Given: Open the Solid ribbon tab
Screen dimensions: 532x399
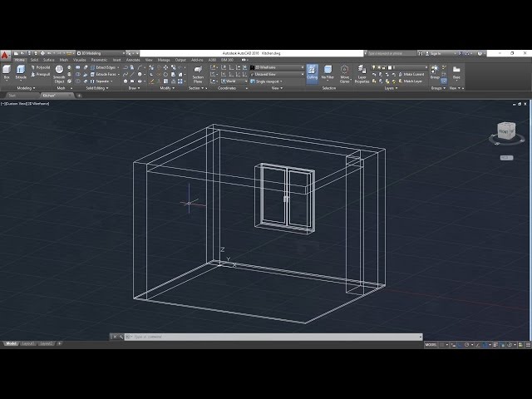Looking at the screenshot, I should (34, 60).
